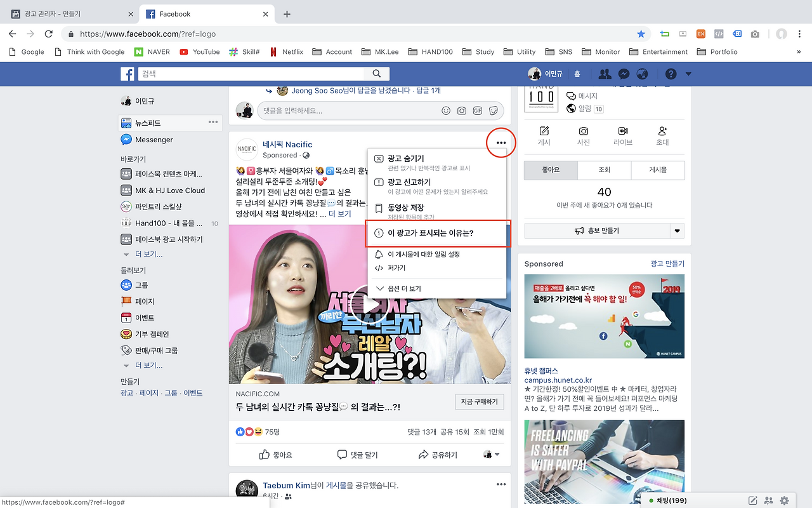Image resolution: width=812 pixels, height=508 pixels.
Task: Open the MK & HJ Love Cloud shortcut
Action: [163, 190]
